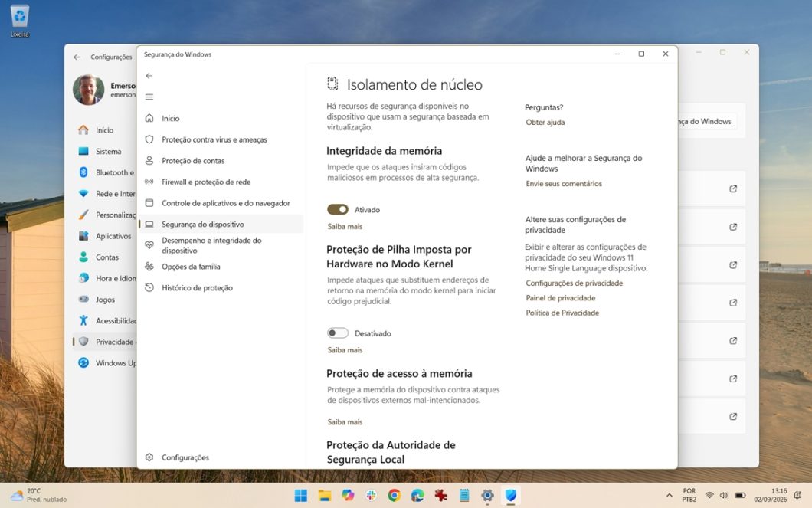Open Proteção de contas
Viewport: 812px width, 508px height.
click(221, 161)
